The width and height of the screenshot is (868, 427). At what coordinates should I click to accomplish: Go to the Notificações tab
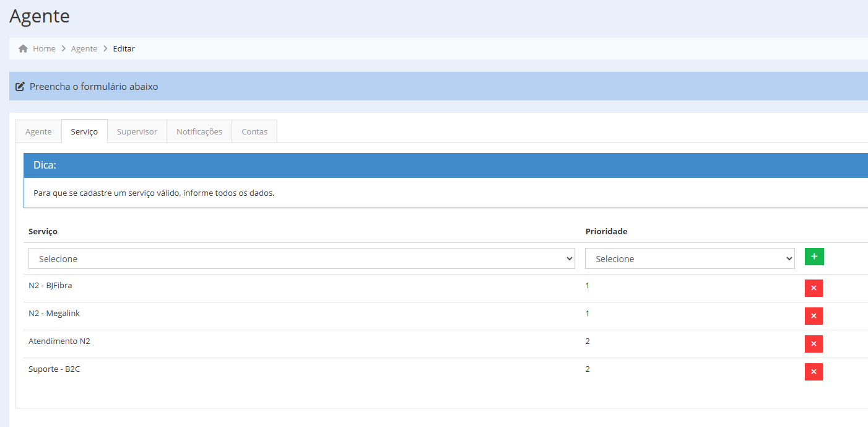coord(199,131)
